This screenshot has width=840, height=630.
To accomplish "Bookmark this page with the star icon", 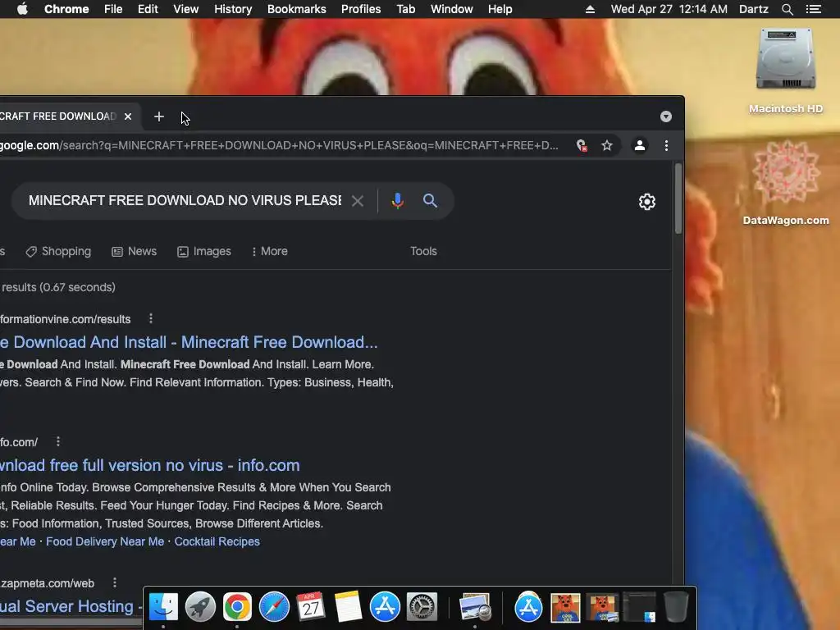I will point(606,145).
